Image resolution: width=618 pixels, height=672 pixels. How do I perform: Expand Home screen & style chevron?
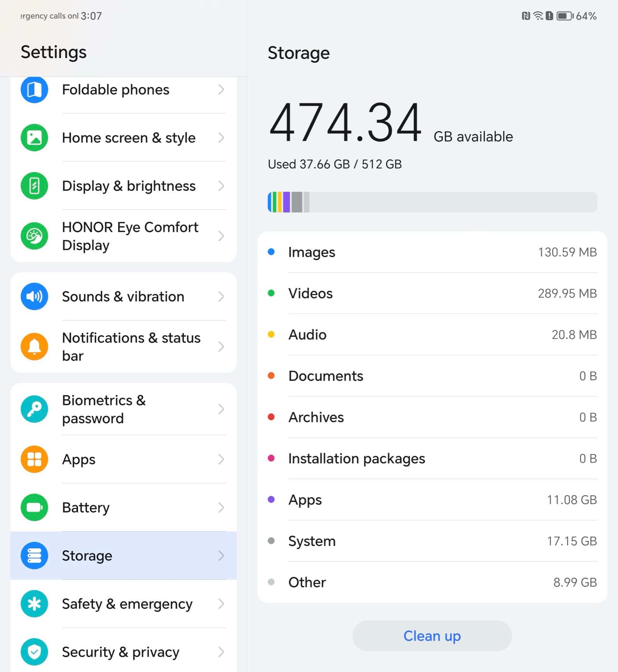221,138
